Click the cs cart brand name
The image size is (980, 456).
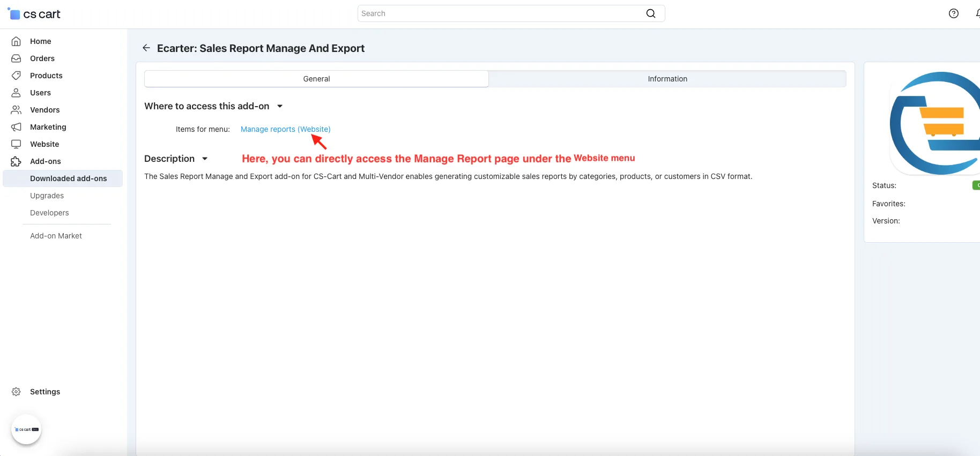pos(42,14)
